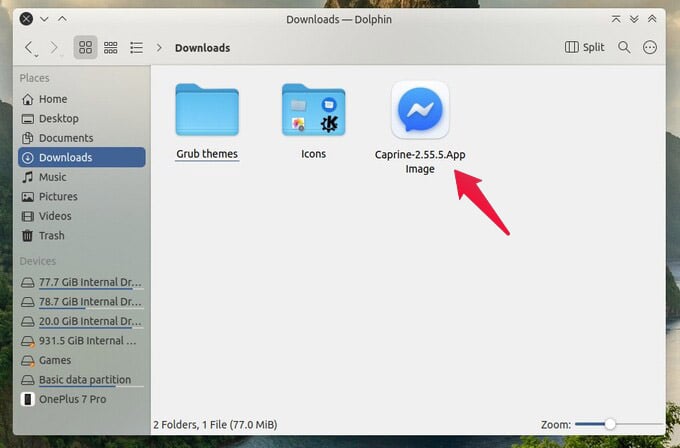The width and height of the screenshot is (680, 448).
Task: Click the status bar file count text
Action: coord(215,425)
